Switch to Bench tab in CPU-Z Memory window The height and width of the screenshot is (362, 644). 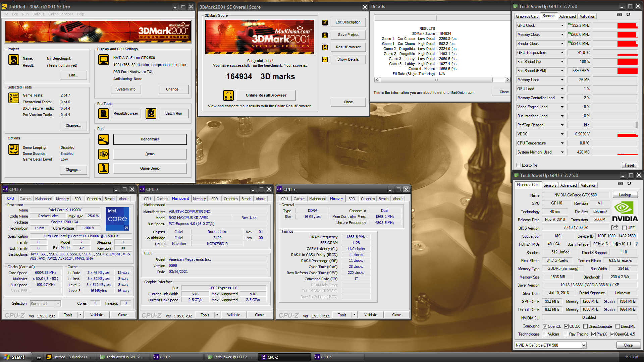tap(384, 199)
